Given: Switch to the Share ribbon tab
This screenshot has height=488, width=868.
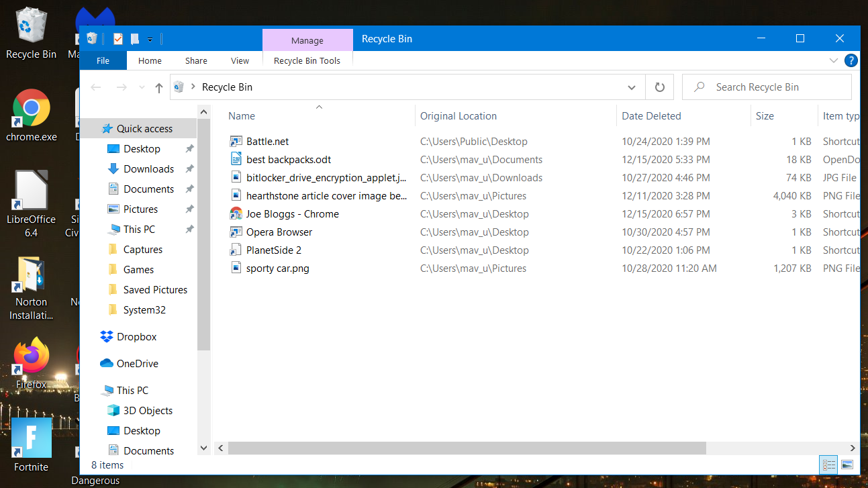Looking at the screenshot, I should [196, 60].
